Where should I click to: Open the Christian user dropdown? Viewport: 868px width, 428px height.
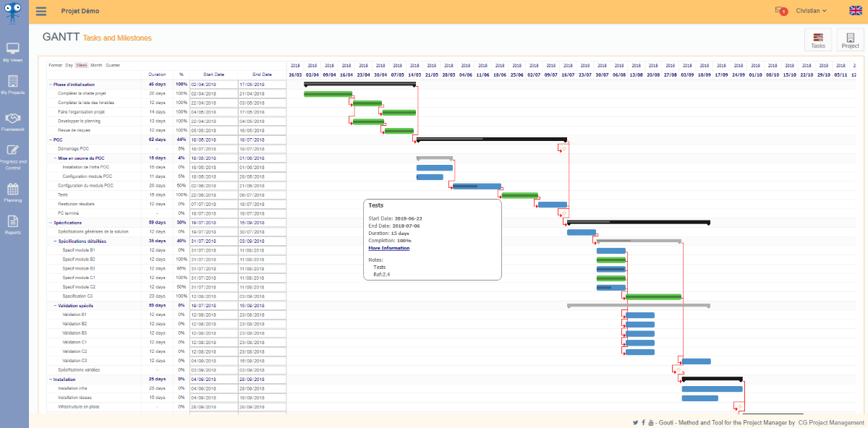pos(812,11)
